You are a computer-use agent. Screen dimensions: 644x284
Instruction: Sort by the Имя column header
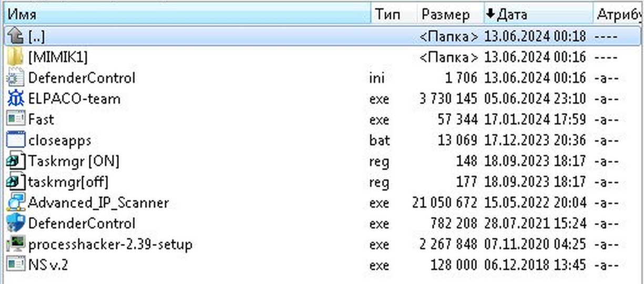pyautogui.click(x=188, y=14)
